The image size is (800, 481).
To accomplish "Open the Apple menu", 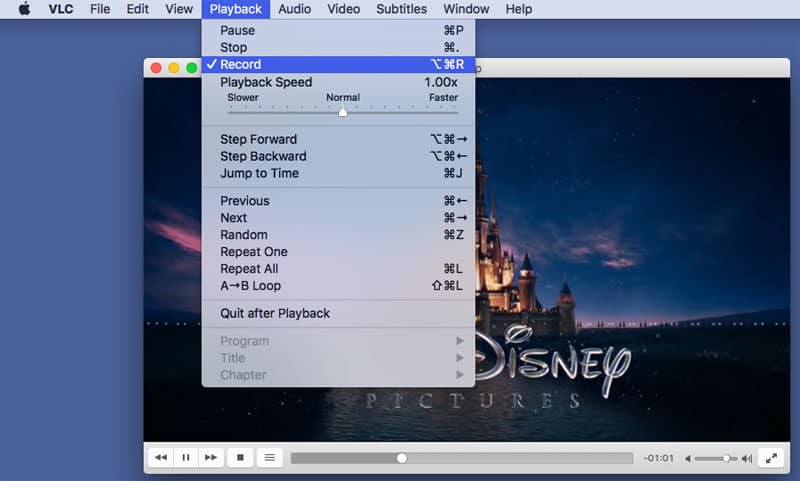I will pos(24,9).
